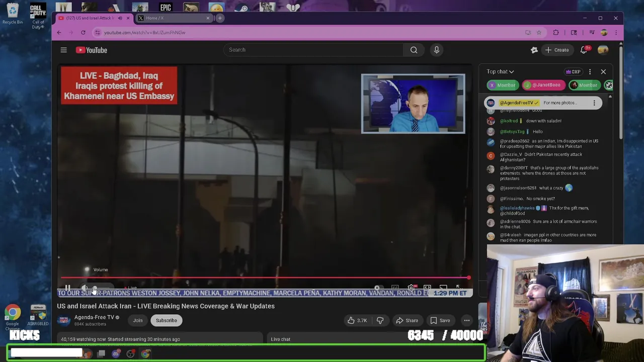Share the video
The width and height of the screenshot is (644, 362).
[407, 320]
